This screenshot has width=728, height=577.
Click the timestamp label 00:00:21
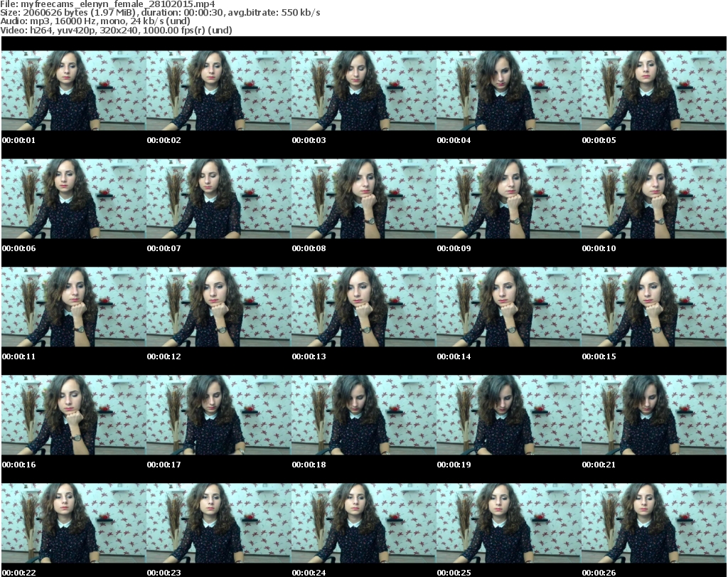tap(599, 465)
